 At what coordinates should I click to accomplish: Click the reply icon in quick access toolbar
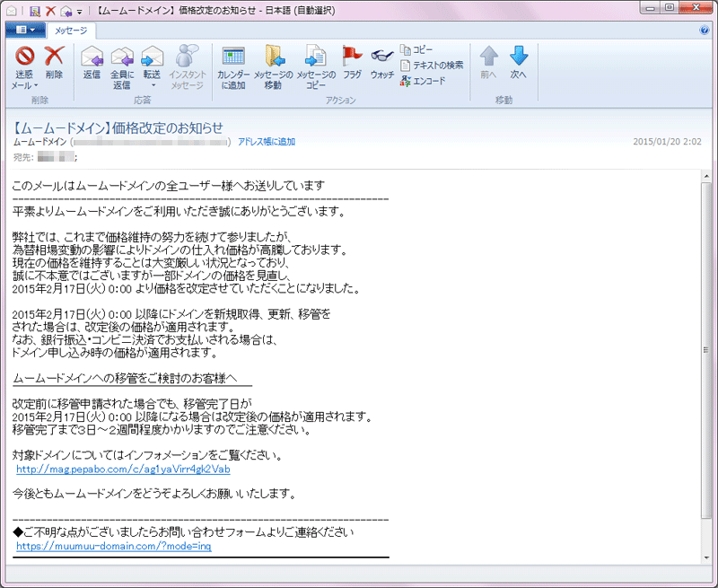point(66,10)
